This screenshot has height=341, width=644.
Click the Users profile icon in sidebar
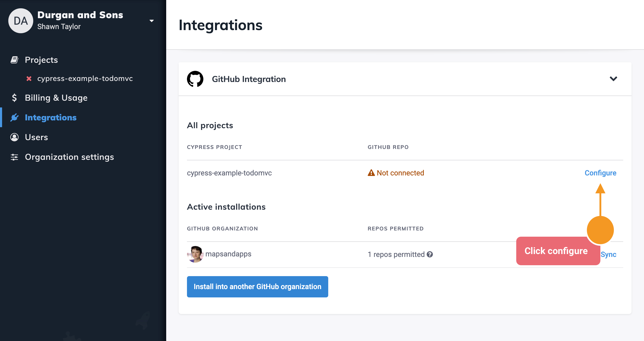[15, 137]
